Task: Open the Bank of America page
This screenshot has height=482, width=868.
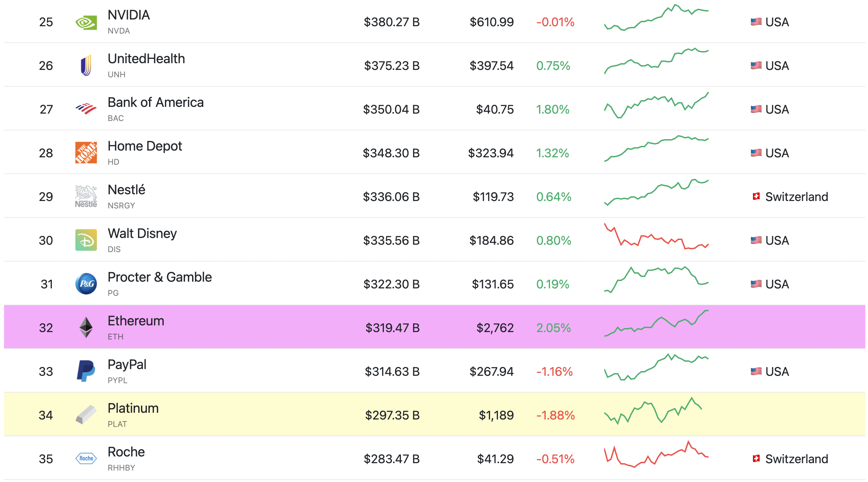Action: click(156, 102)
